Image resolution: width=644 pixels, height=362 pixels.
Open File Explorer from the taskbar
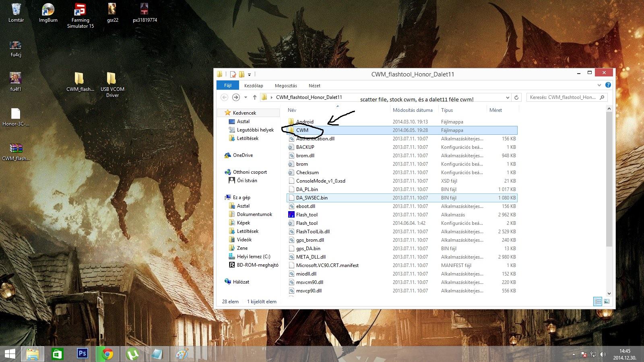(x=32, y=354)
